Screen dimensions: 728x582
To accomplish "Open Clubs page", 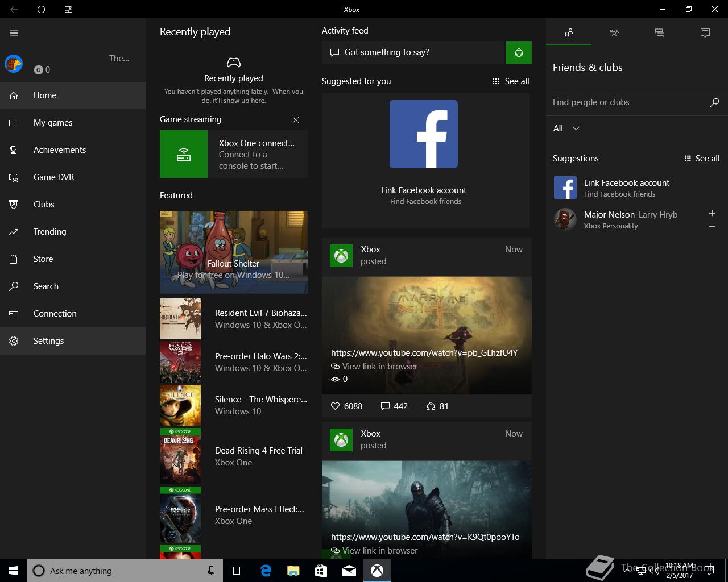I will [73, 205].
